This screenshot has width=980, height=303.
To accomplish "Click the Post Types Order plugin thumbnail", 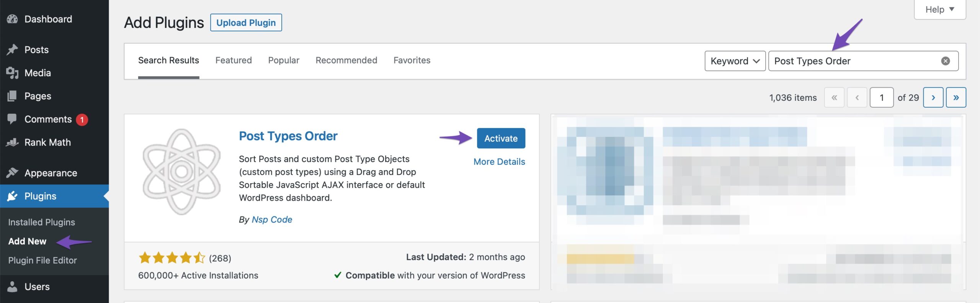I will click(x=181, y=171).
